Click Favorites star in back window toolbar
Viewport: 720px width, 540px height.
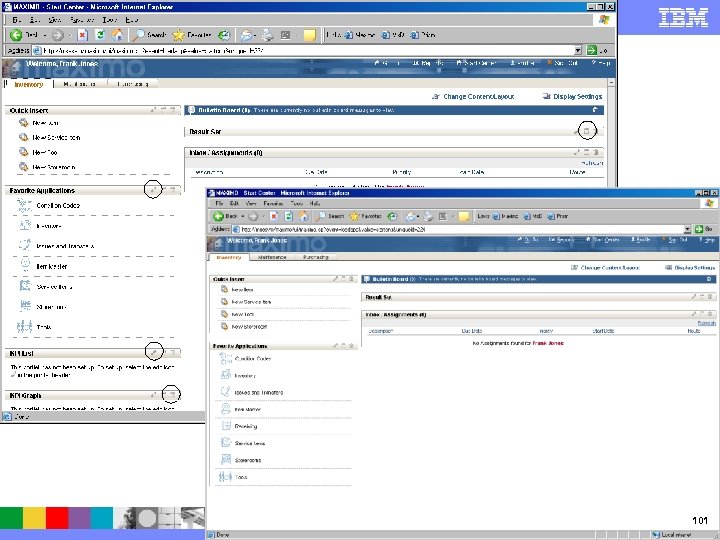coord(178,34)
